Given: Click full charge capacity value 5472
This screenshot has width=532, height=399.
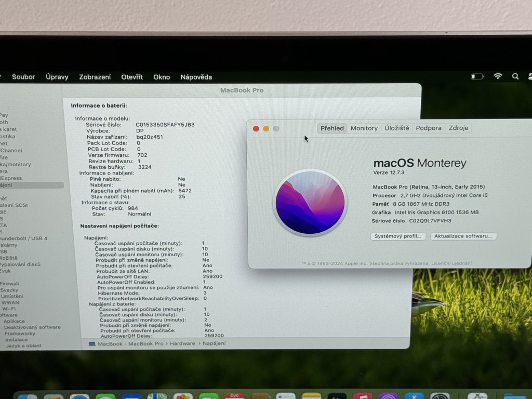Looking at the screenshot, I should click(x=185, y=191).
